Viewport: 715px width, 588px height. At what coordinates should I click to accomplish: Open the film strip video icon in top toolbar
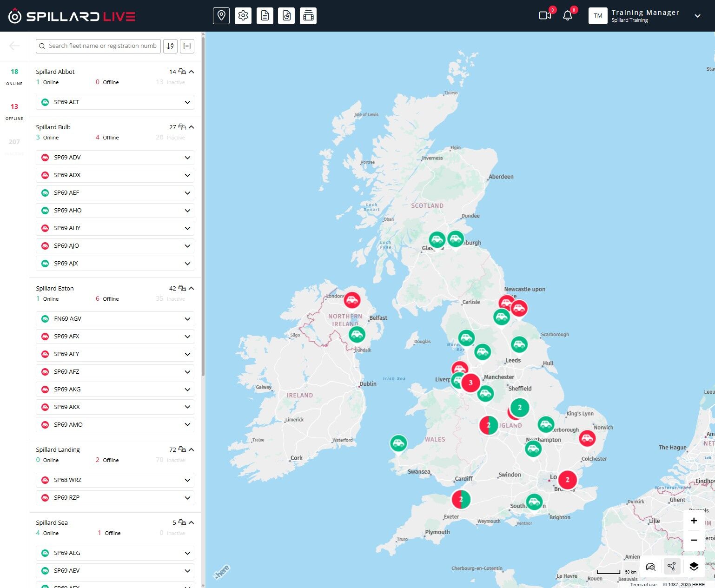(308, 16)
